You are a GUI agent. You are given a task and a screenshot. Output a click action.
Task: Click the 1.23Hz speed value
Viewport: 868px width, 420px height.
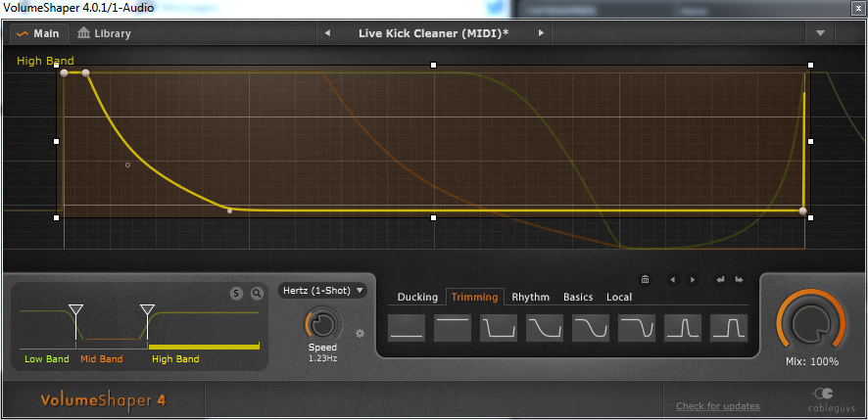(x=322, y=358)
